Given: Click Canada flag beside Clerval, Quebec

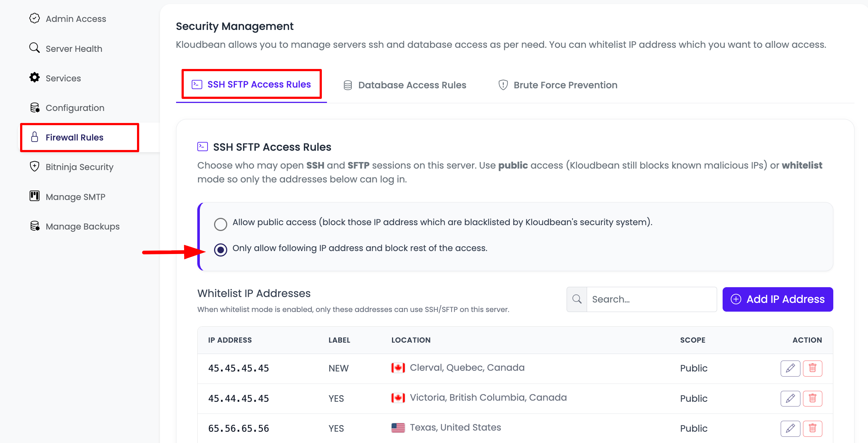Looking at the screenshot, I should 398,368.
